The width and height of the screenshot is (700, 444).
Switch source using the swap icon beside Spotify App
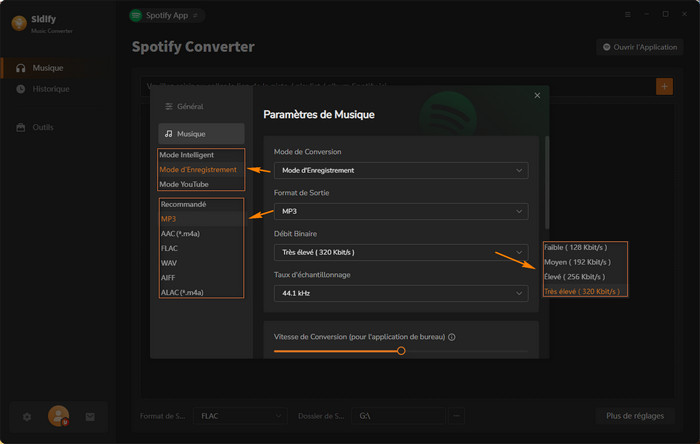(195, 16)
